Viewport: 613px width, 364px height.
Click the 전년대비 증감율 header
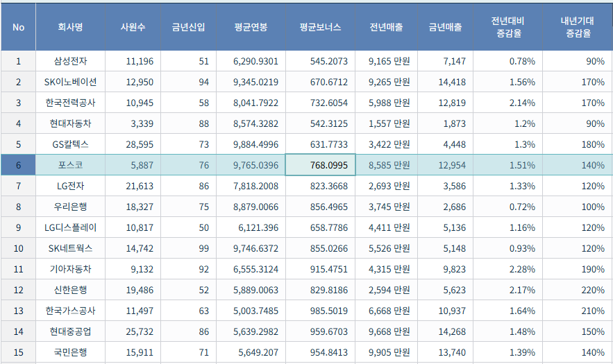pos(508,27)
